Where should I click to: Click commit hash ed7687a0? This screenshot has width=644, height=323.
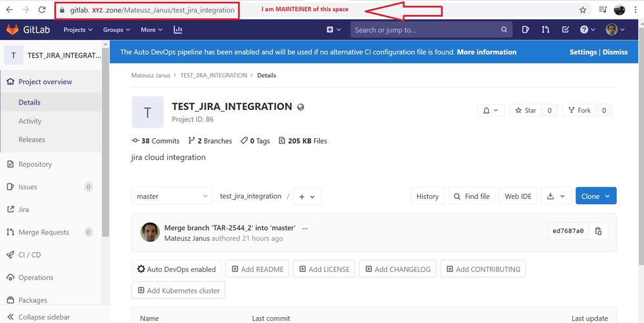click(x=568, y=231)
